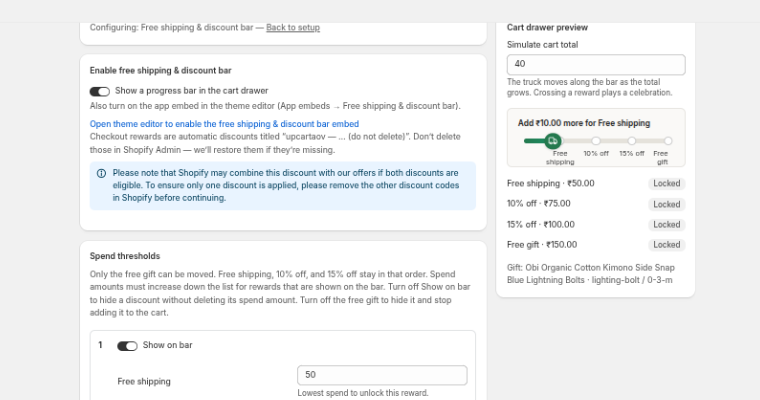Click the Simulate cart total field

(596, 64)
